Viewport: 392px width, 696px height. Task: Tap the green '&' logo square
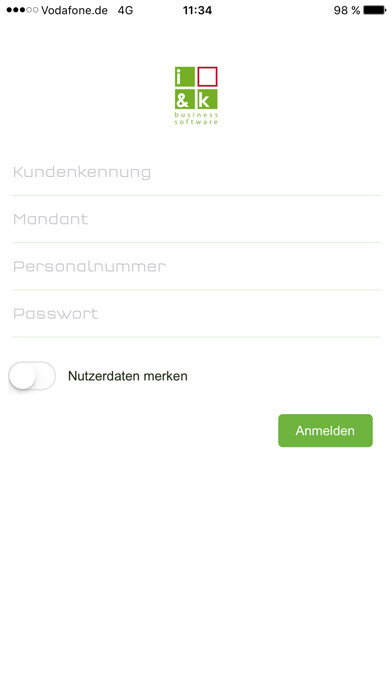(x=185, y=99)
